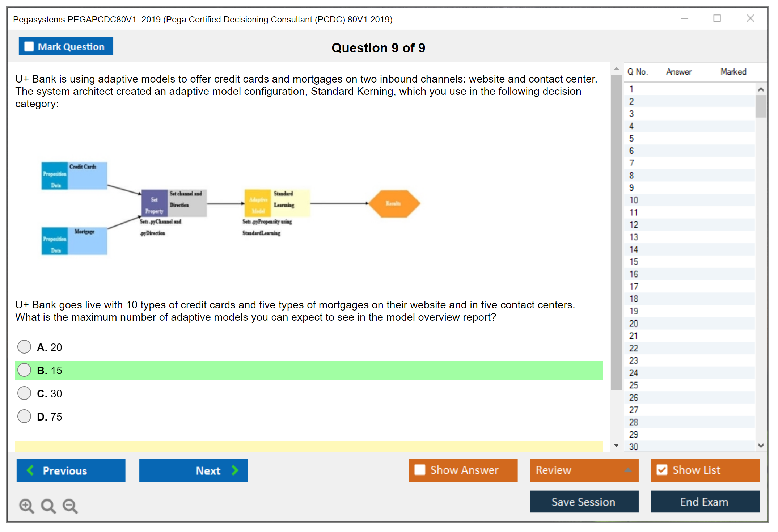This screenshot has height=532, width=778.
Task: Click the Save Session button
Action: 584,502
